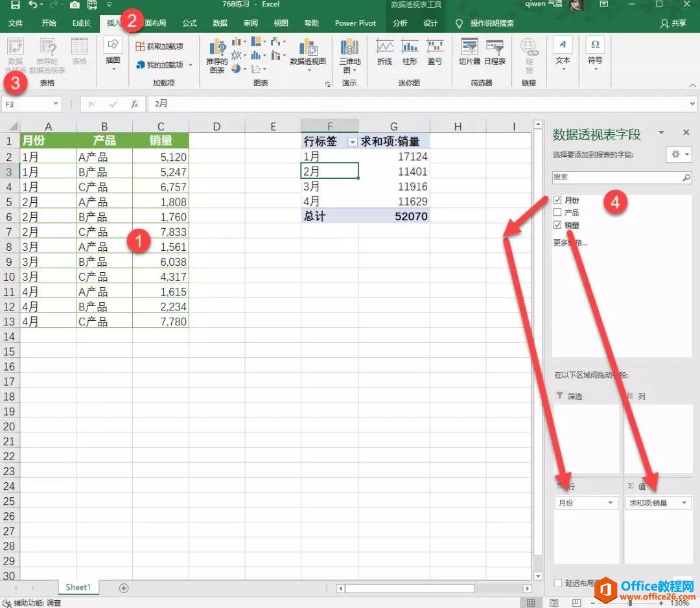This screenshot has width=700, height=608.
Task: Open the 行标签 filter dropdown
Action: click(x=352, y=141)
